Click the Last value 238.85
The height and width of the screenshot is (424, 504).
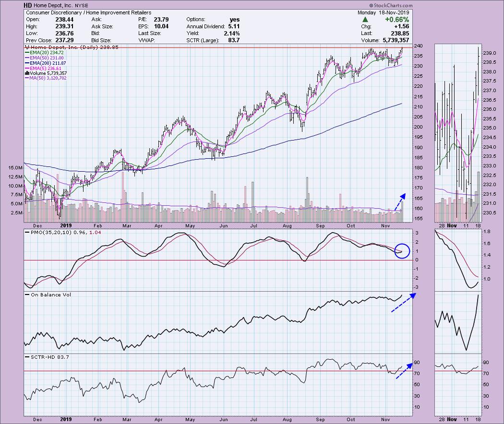pyautogui.click(x=400, y=34)
